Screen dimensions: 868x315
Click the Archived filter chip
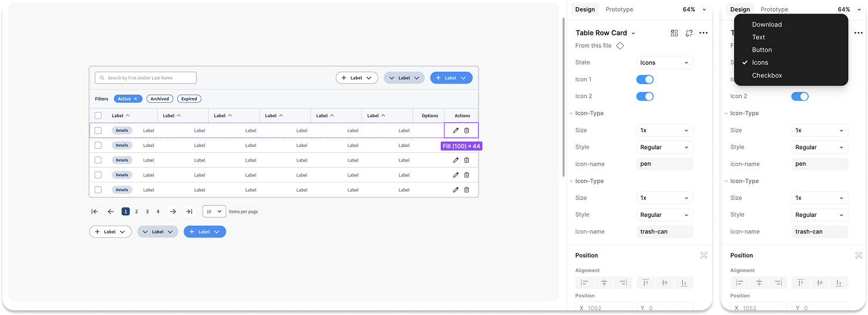(x=160, y=99)
